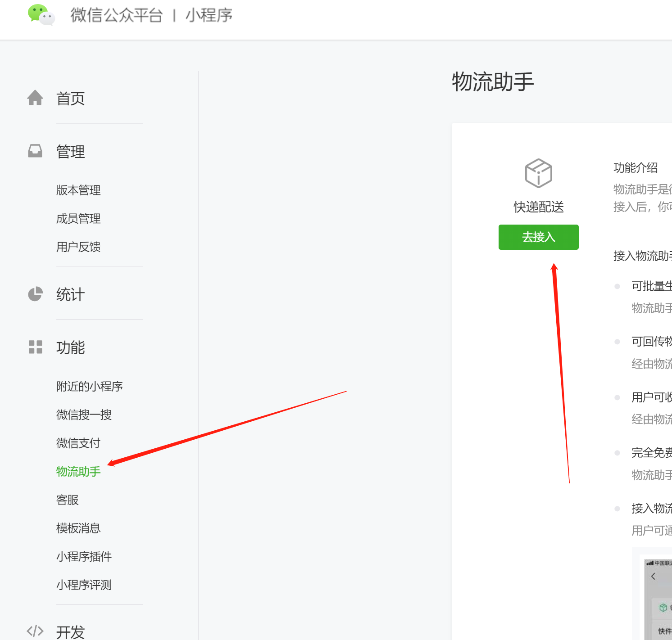Open 小程序评测 page
This screenshot has height=640, width=672.
click(84, 585)
